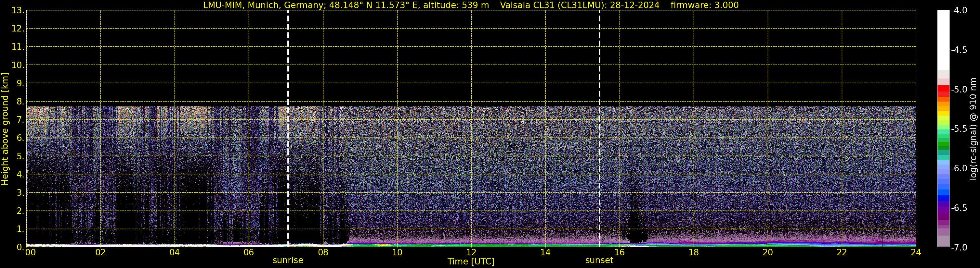Click the 'Height above ground [km]' axis title
Screen dimensions: 980x268
[5, 129]
